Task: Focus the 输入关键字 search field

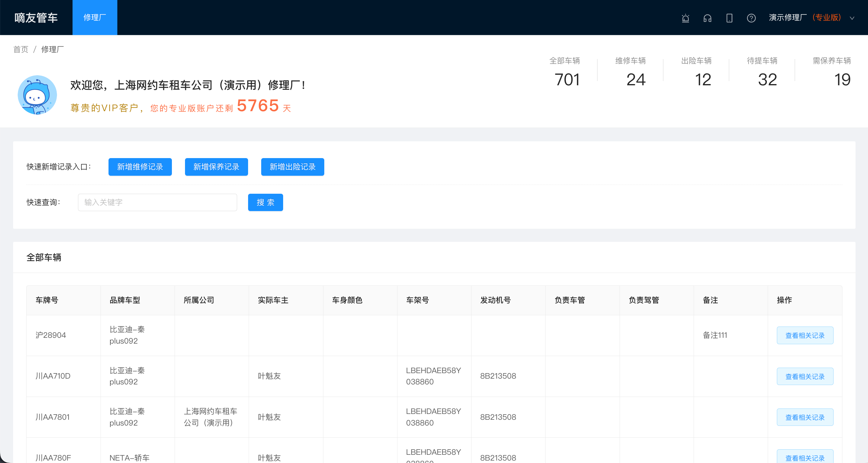Action: [x=157, y=202]
